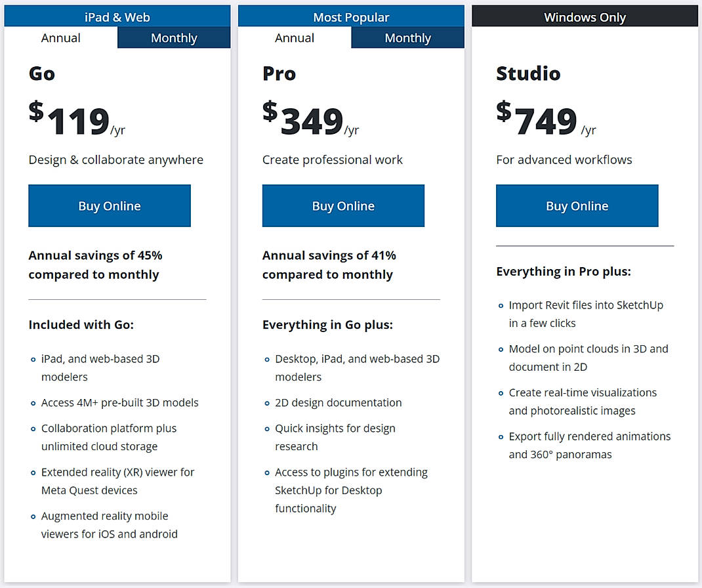Select the Most Popular banner
Image resolution: width=702 pixels, height=588 pixels.
pyautogui.click(x=351, y=16)
